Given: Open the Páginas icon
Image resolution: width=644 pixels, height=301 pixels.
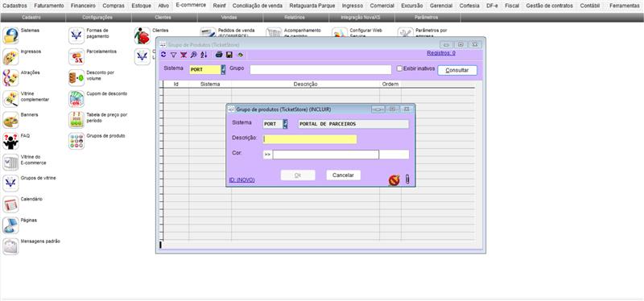Looking at the screenshot, I should coord(10,225).
